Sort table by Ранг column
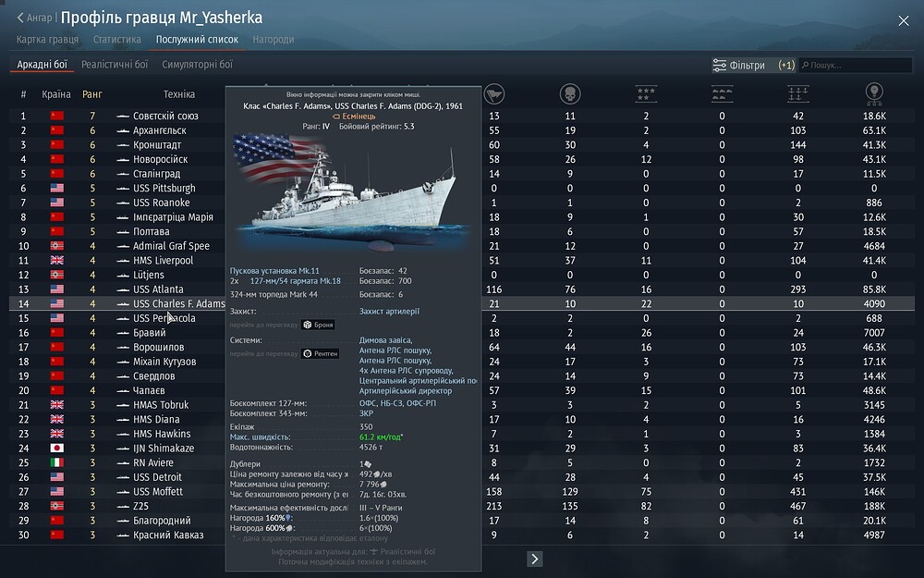 [91, 94]
